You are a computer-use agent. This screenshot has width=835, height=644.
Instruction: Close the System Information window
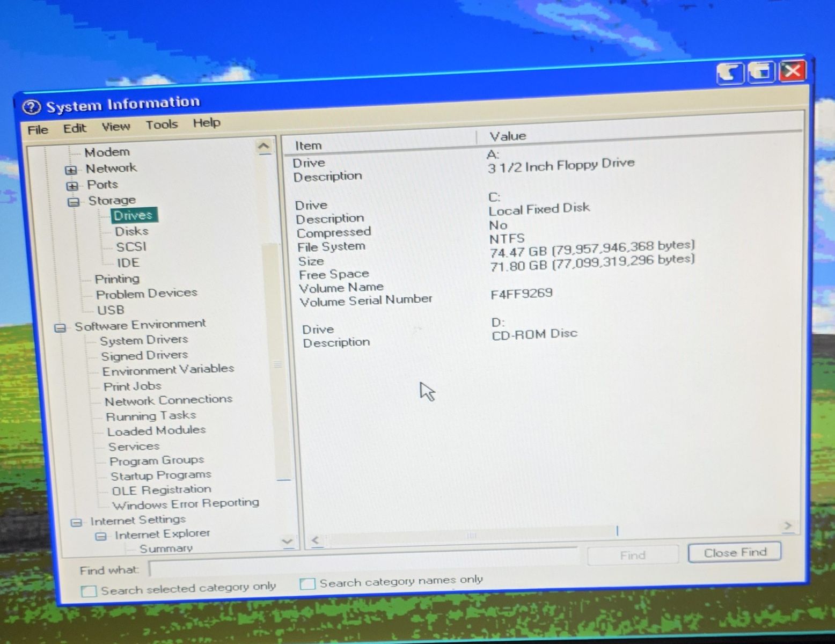[x=793, y=70]
